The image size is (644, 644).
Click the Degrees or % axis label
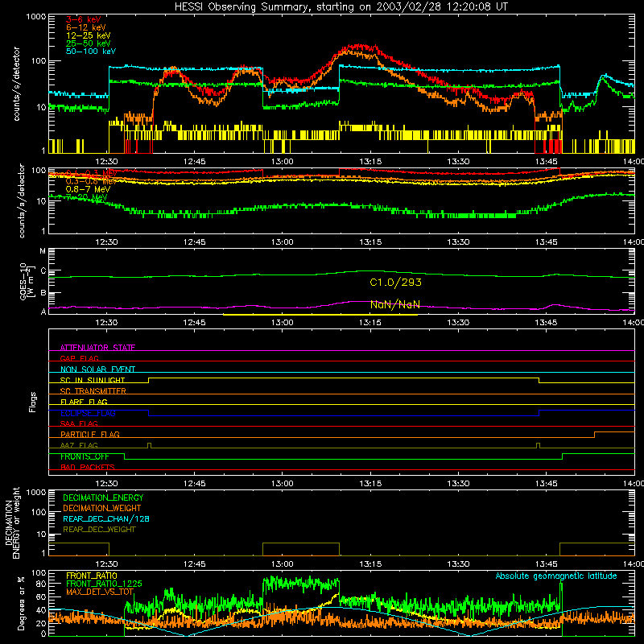21,603
